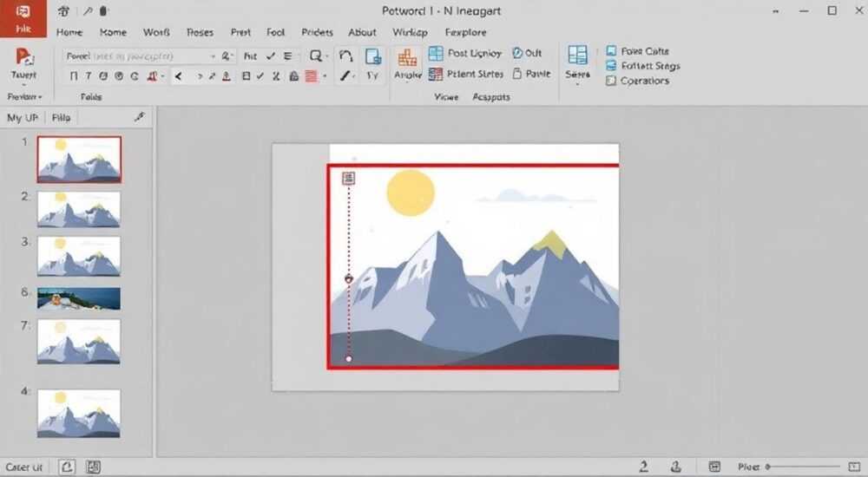The image size is (868, 477).
Task: Toggle the Foiet Cafte option
Action: (x=637, y=51)
